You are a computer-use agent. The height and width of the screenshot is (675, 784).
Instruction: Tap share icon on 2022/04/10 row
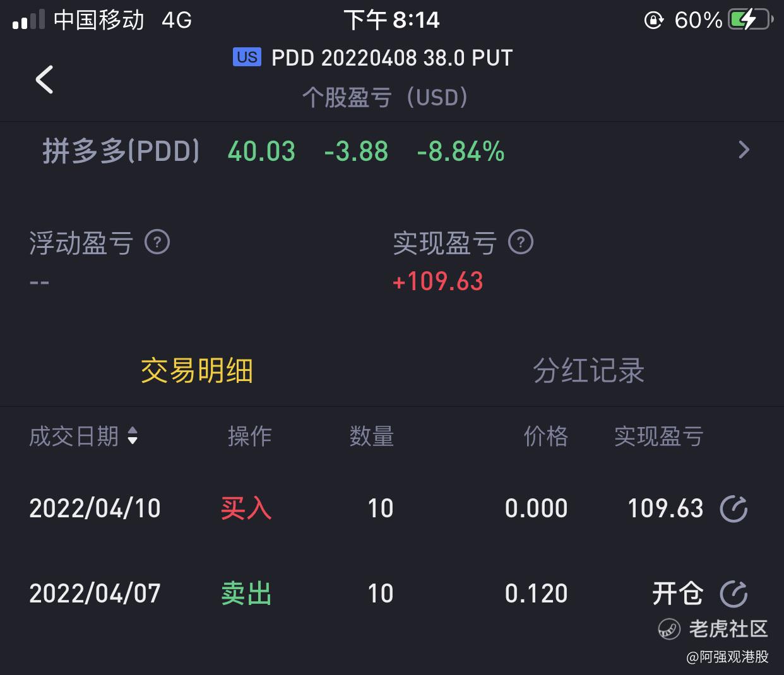(734, 508)
